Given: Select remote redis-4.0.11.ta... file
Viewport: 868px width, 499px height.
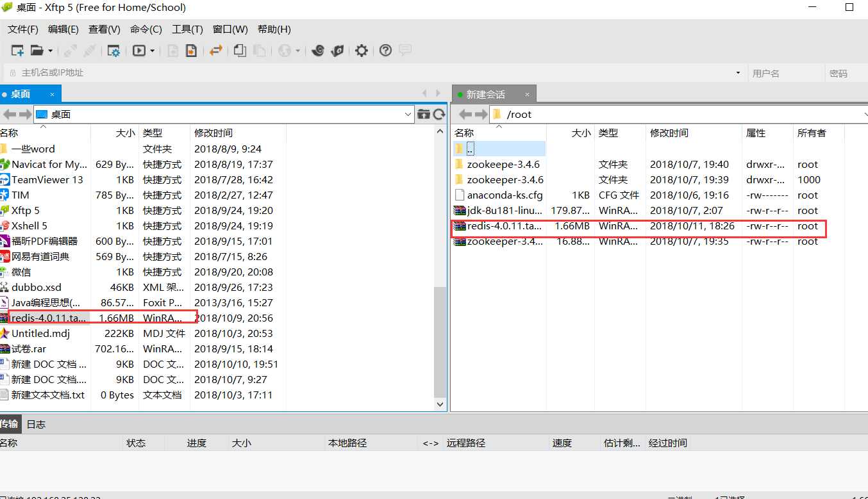Looking at the screenshot, I should point(505,225).
